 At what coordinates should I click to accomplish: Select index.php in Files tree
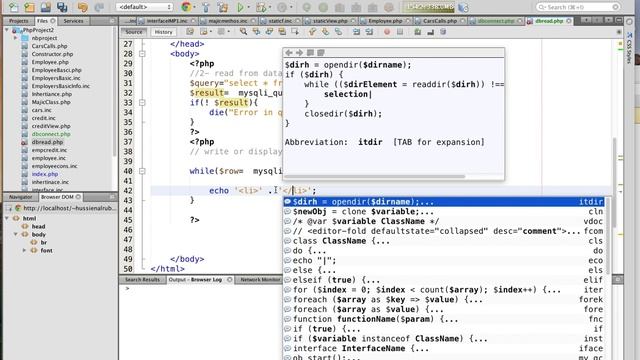(44, 174)
